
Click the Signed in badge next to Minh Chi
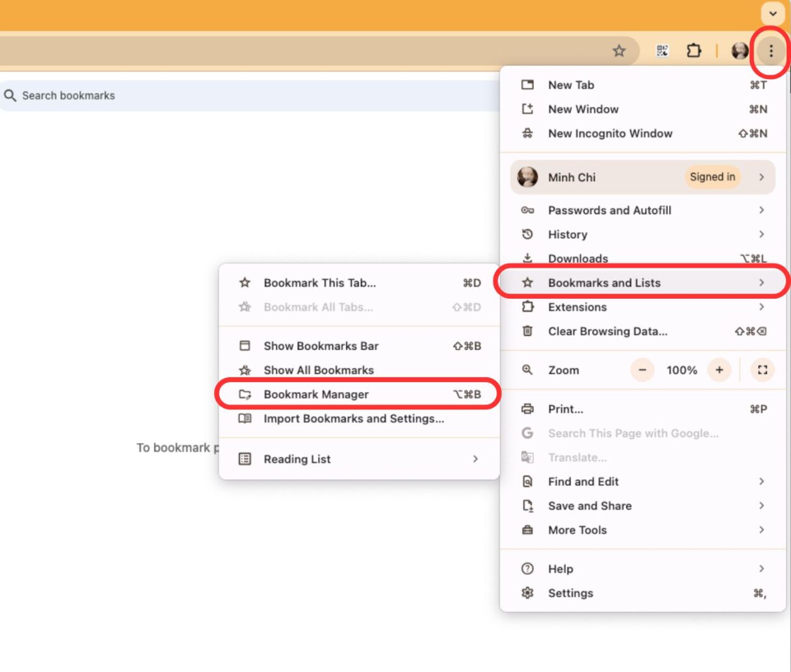click(x=712, y=177)
